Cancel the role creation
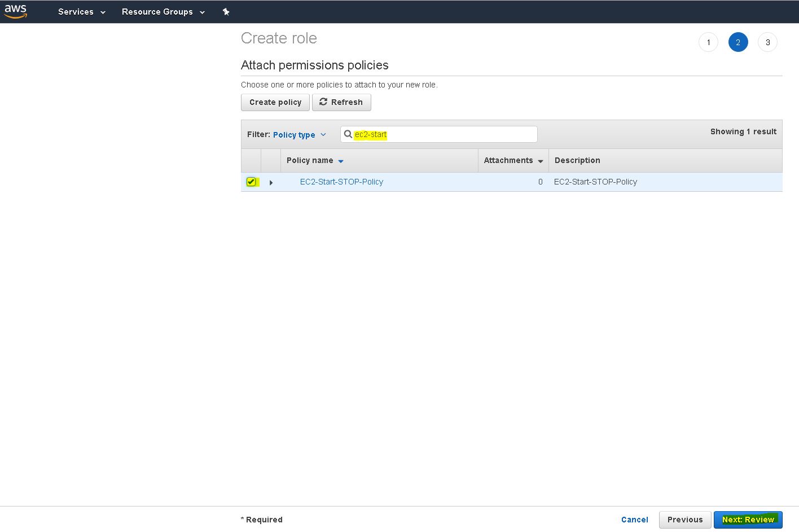The width and height of the screenshot is (799, 532). click(x=634, y=520)
